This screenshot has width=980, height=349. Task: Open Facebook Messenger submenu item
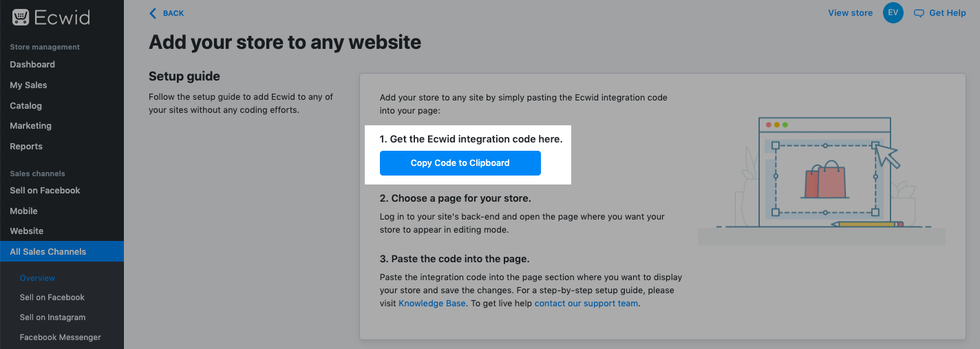61,337
